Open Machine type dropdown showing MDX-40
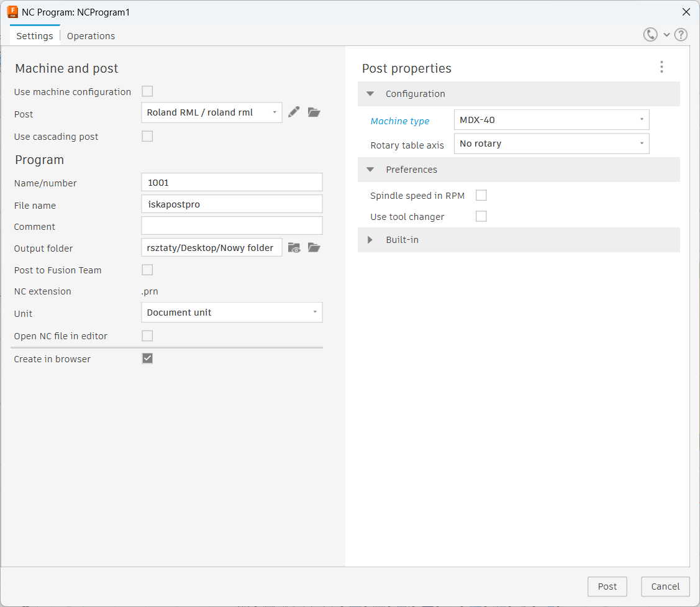This screenshot has width=700, height=607. pos(552,120)
